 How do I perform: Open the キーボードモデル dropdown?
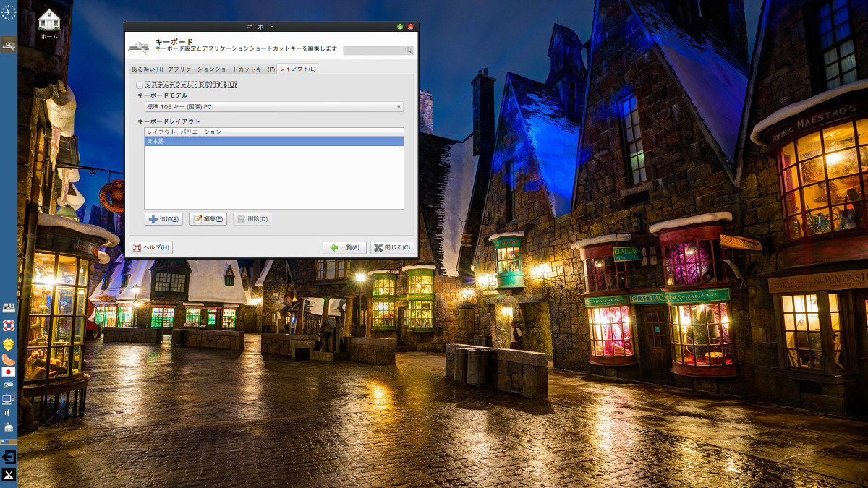[274, 107]
